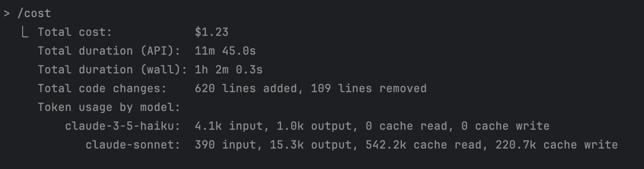Click the 220.7k cache write value
This screenshot has width=644, height=169.
pos(556,145)
